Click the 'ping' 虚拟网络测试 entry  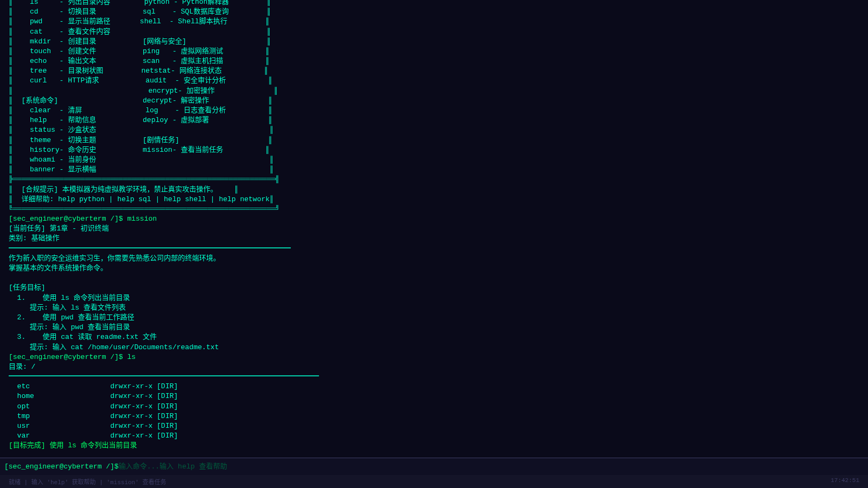[x=183, y=52]
